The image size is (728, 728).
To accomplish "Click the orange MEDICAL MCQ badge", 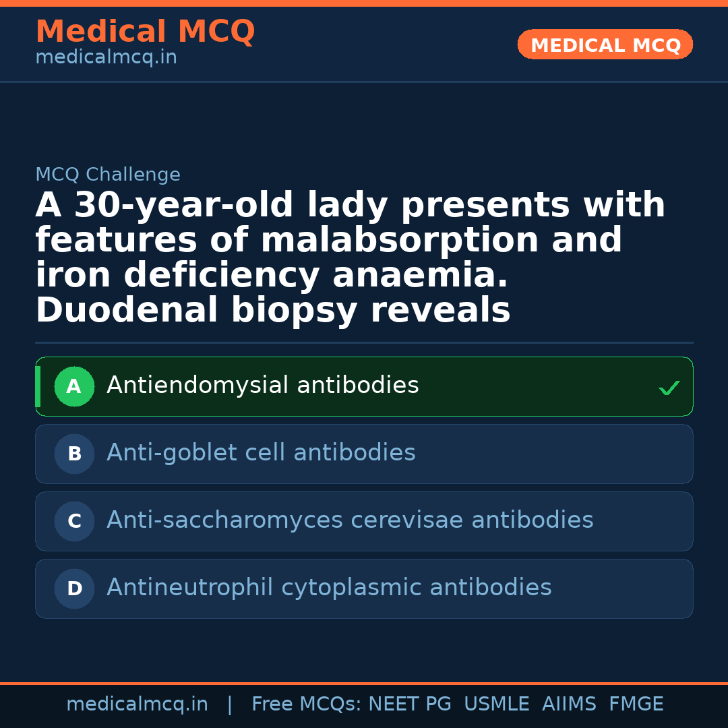I will coord(605,45).
